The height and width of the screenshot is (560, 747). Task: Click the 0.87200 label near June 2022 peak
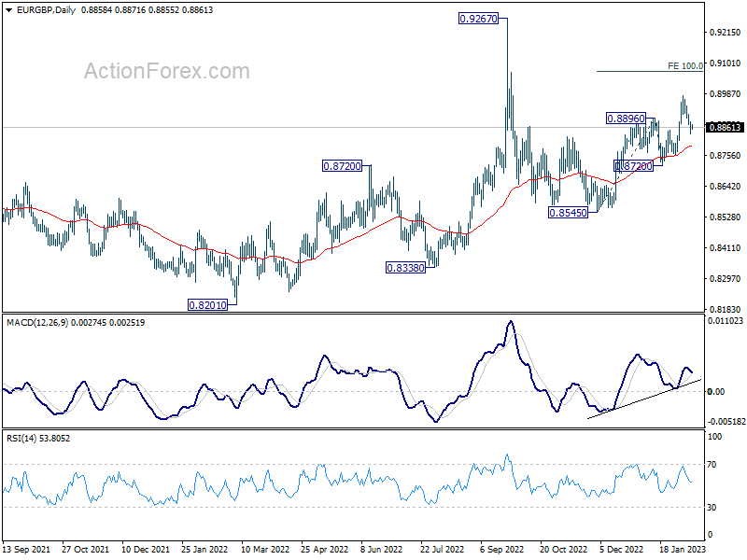pos(342,166)
